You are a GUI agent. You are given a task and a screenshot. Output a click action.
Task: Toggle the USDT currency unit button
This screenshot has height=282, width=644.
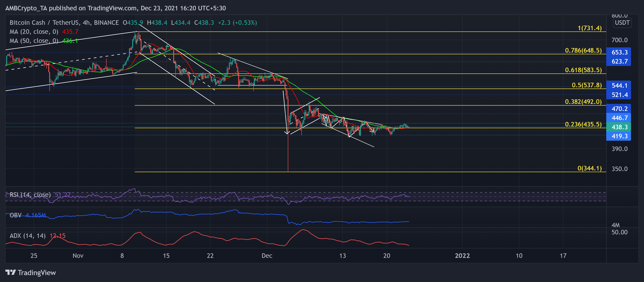click(x=622, y=23)
